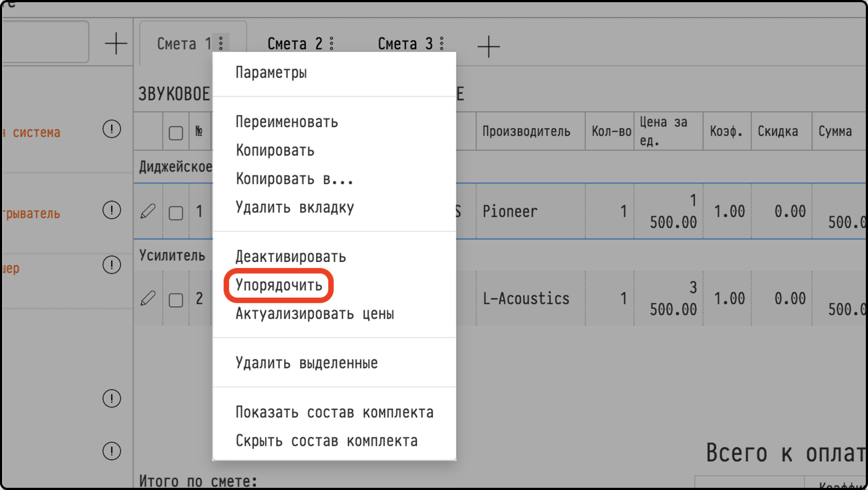Viewport: 868px width, 490px height.
Task: Open the three-dot menu on Смета 2
Action: pyautogui.click(x=332, y=44)
